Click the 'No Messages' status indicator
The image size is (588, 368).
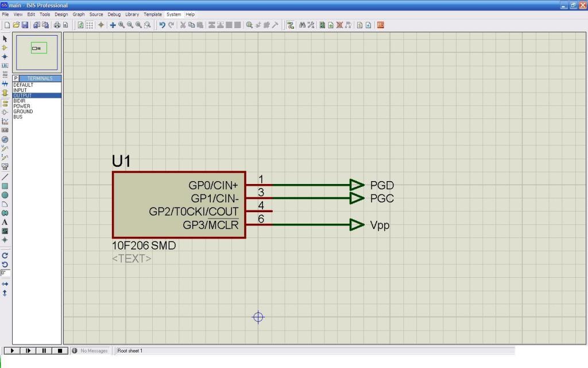90,351
